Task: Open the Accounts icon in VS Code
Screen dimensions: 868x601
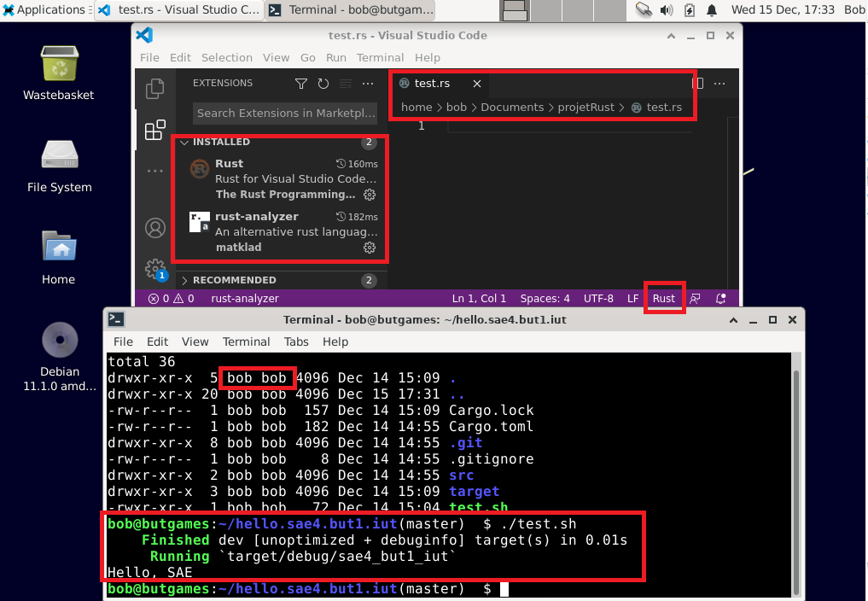Action: 155,228
